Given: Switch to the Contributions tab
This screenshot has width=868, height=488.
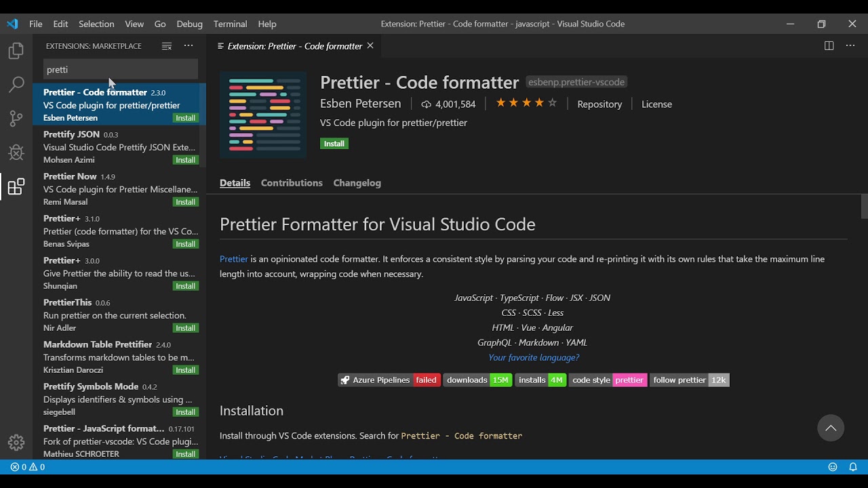Looking at the screenshot, I should (x=292, y=183).
